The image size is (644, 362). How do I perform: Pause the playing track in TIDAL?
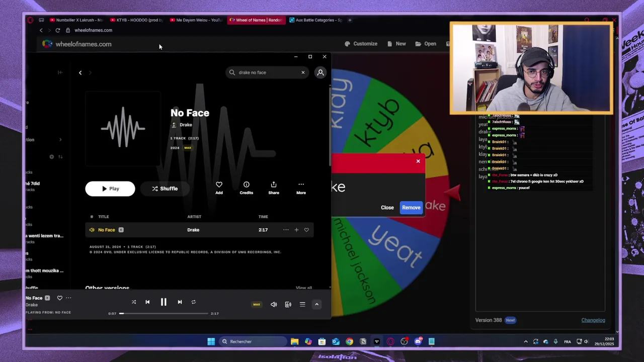[164, 302]
